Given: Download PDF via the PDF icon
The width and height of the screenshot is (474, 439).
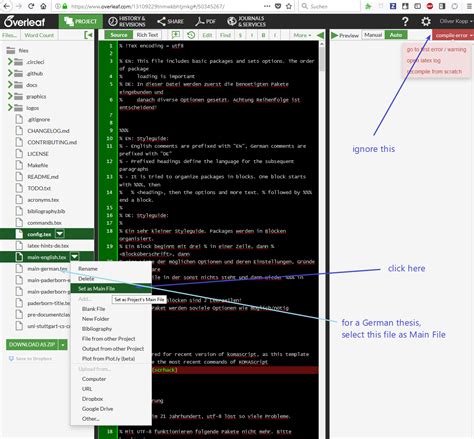Looking at the screenshot, I should (x=200, y=22).
